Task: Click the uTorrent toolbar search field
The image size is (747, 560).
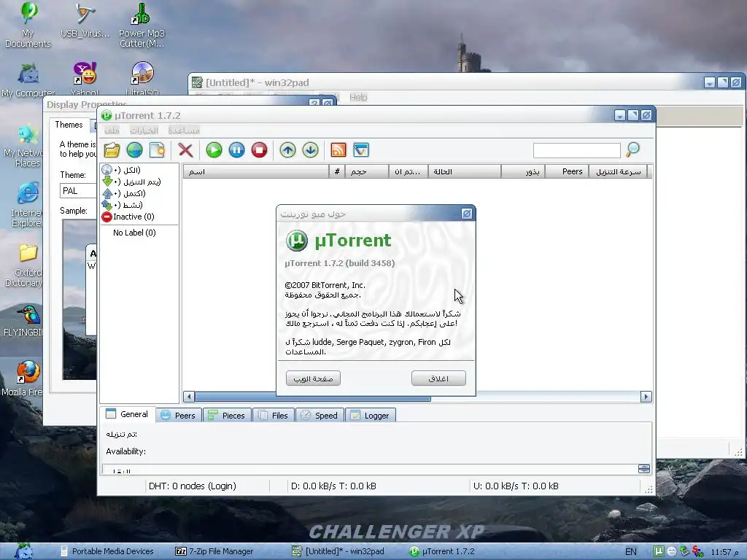Action: pyautogui.click(x=576, y=150)
